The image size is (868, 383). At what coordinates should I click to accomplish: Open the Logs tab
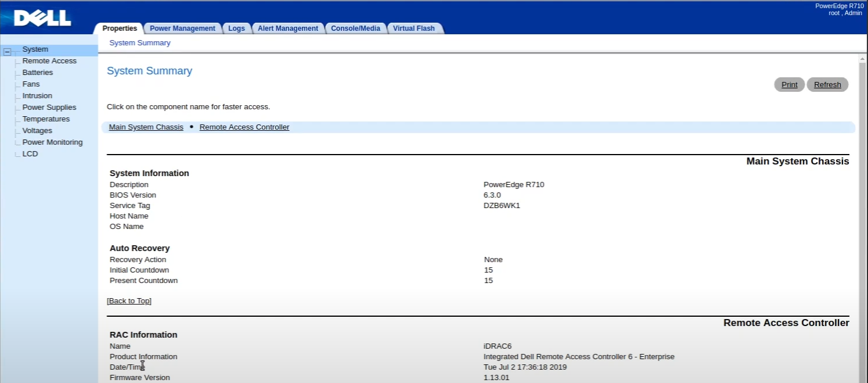coord(236,28)
